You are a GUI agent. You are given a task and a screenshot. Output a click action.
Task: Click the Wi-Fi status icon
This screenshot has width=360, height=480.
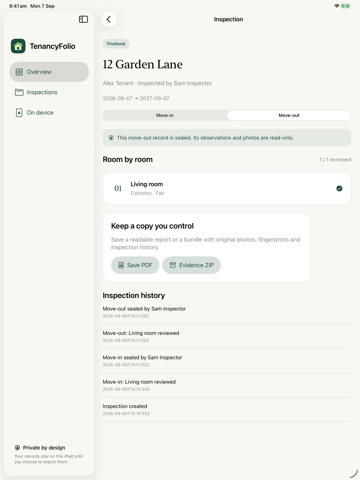point(336,6)
